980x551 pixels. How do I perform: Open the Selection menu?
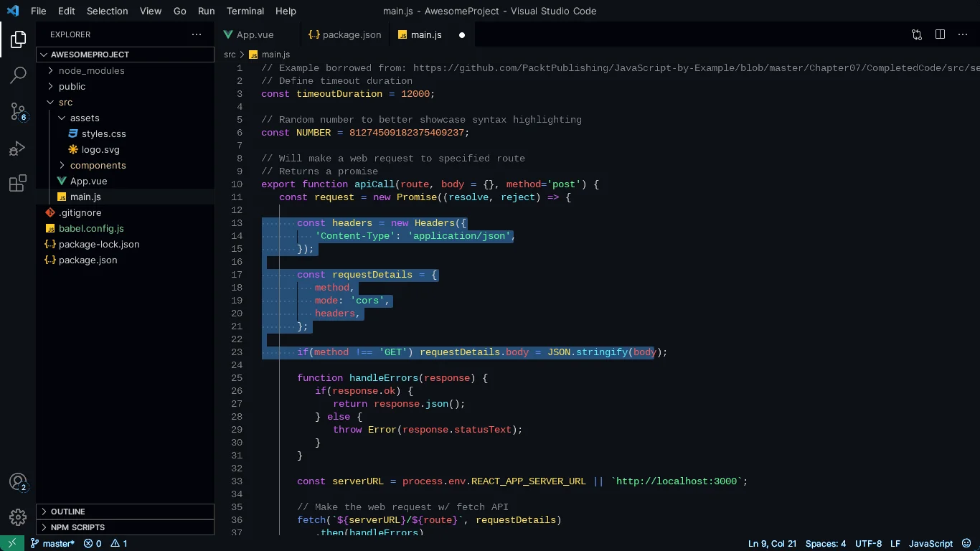point(108,11)
